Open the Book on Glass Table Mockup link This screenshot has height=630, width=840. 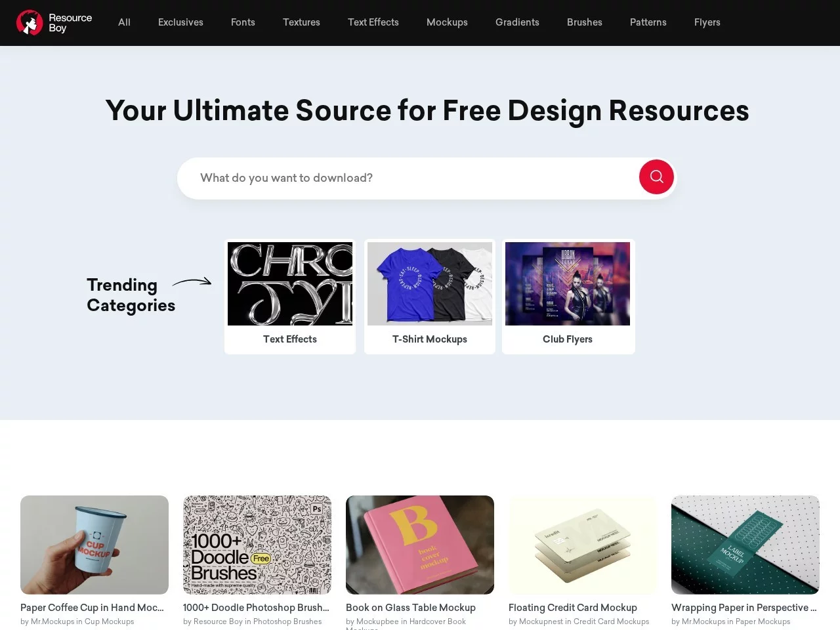click(x=411, y=608)
